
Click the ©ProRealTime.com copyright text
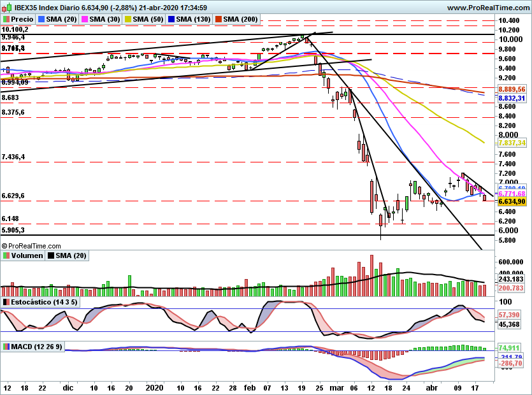pos(31,246)
